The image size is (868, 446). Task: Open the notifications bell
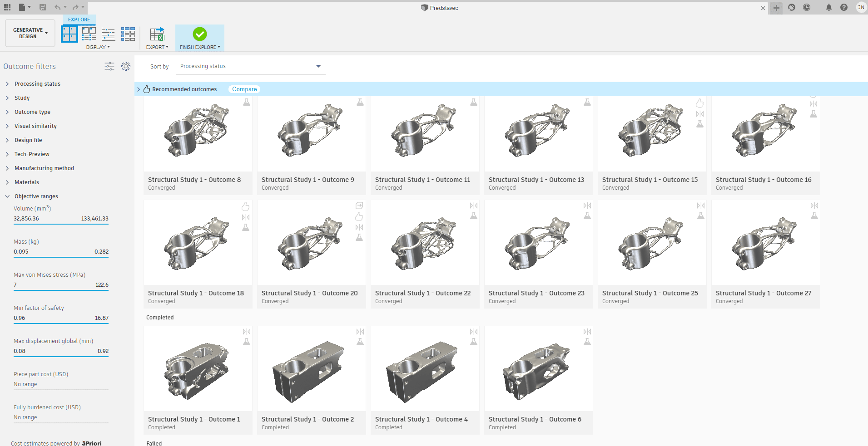(x=829, y=7)
